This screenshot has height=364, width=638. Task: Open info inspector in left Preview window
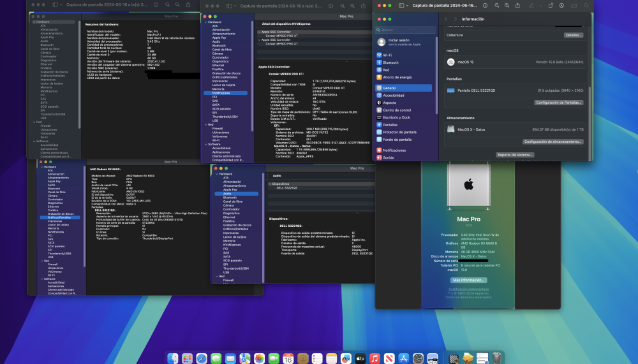pos(156,5)
